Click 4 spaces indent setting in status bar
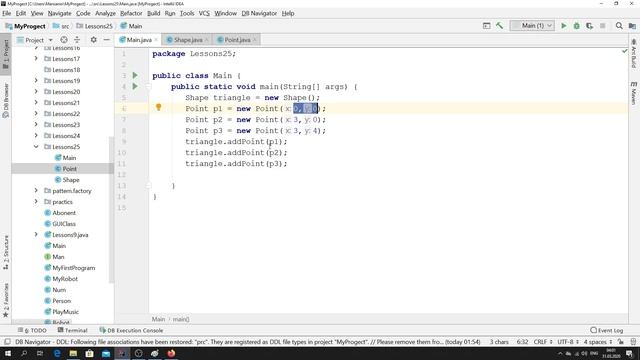 [598, 342]
